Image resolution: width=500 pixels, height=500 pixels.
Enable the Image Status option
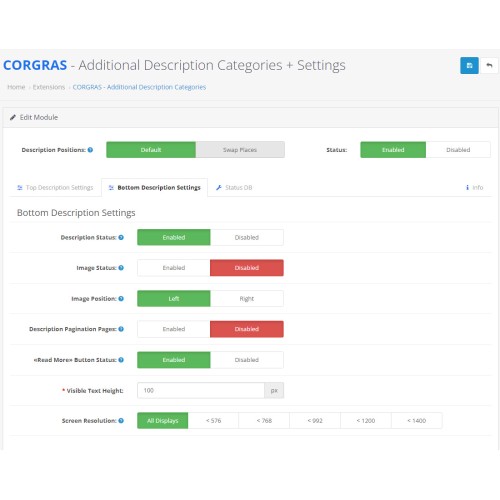174,268
